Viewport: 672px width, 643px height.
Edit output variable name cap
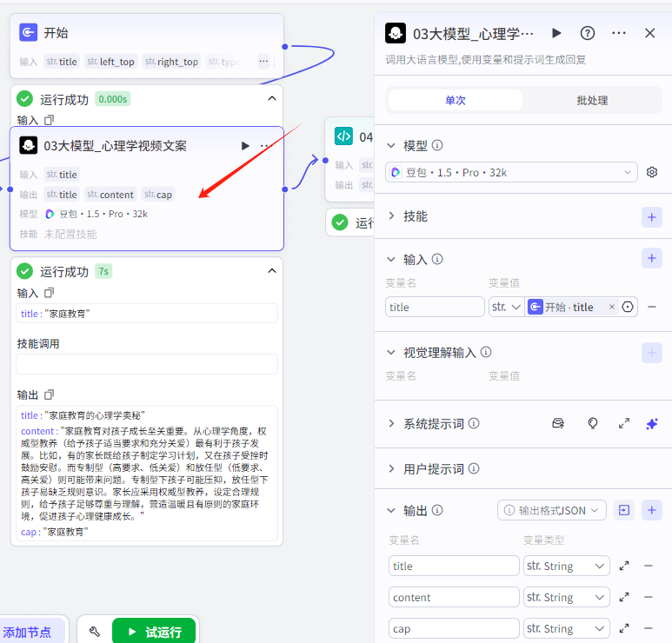454,628
